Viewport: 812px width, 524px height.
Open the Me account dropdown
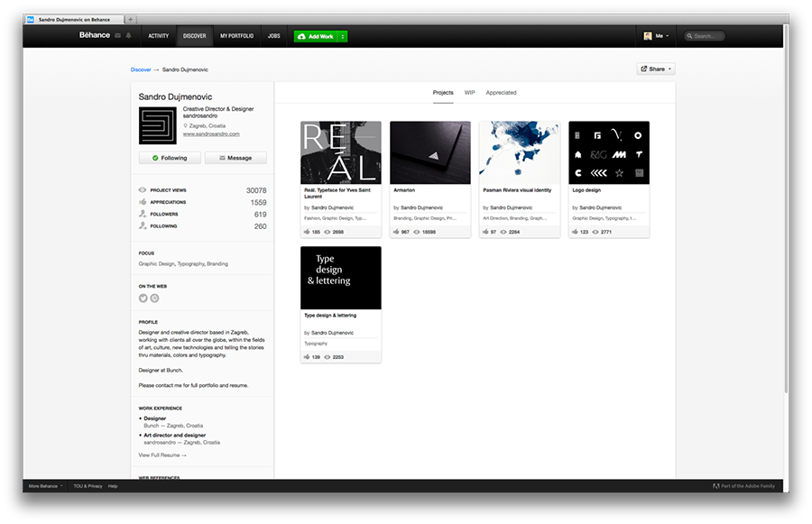coord(656,36)
